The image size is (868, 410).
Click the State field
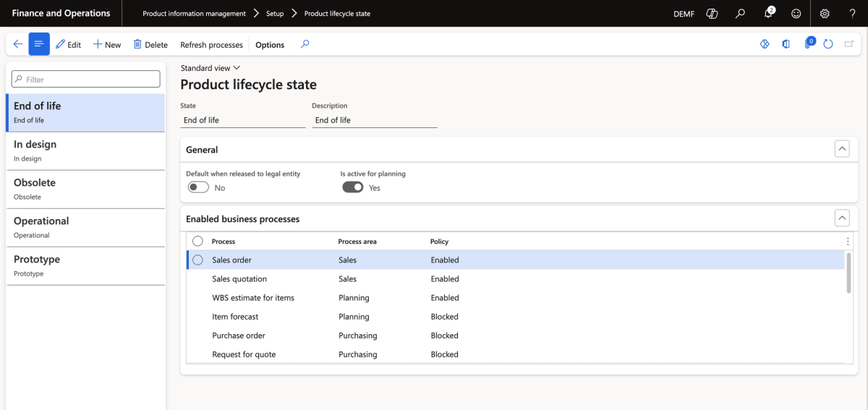click(243, 120)
